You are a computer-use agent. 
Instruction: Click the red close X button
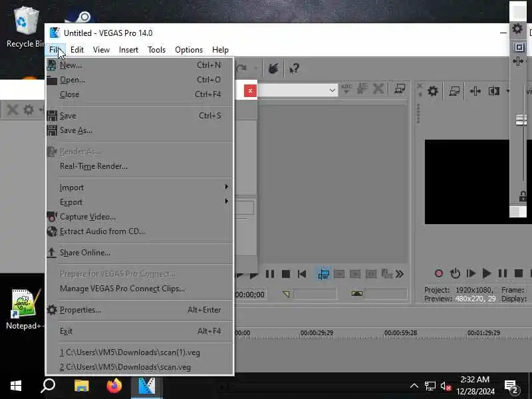251,91
